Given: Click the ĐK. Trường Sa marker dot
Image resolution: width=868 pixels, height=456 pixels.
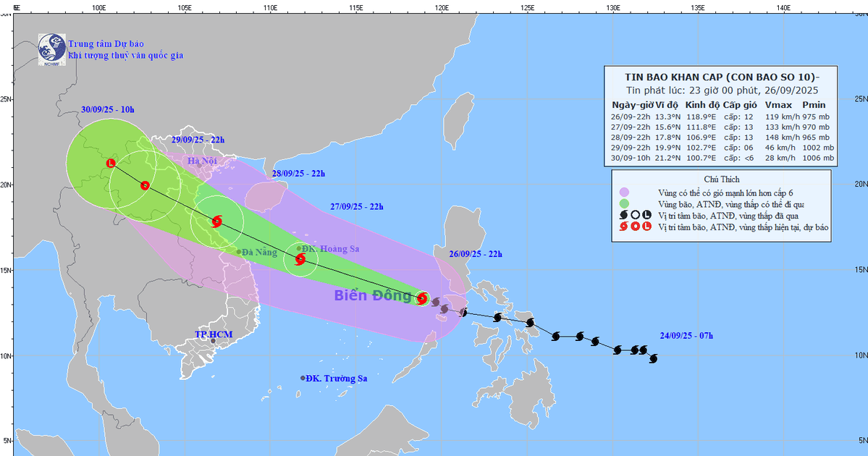Looking at the screenshot, I should [x=303, y=378].
